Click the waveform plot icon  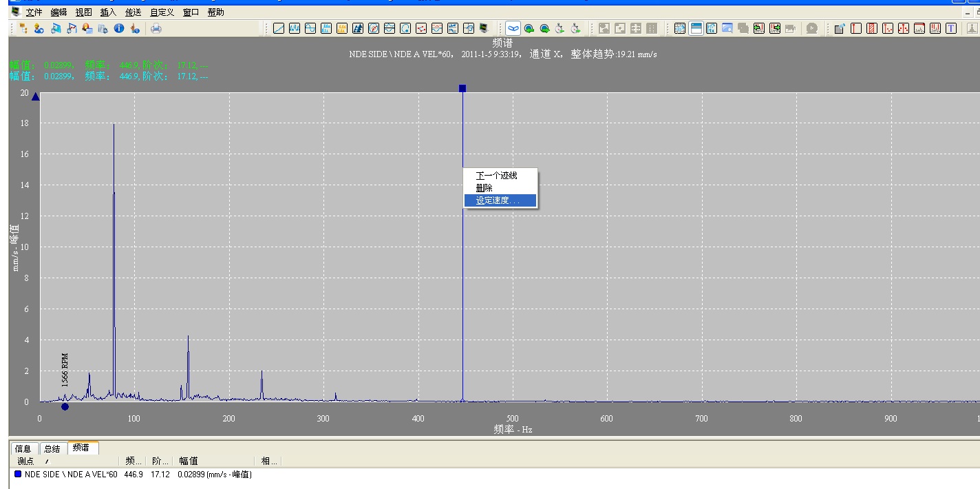295,28
